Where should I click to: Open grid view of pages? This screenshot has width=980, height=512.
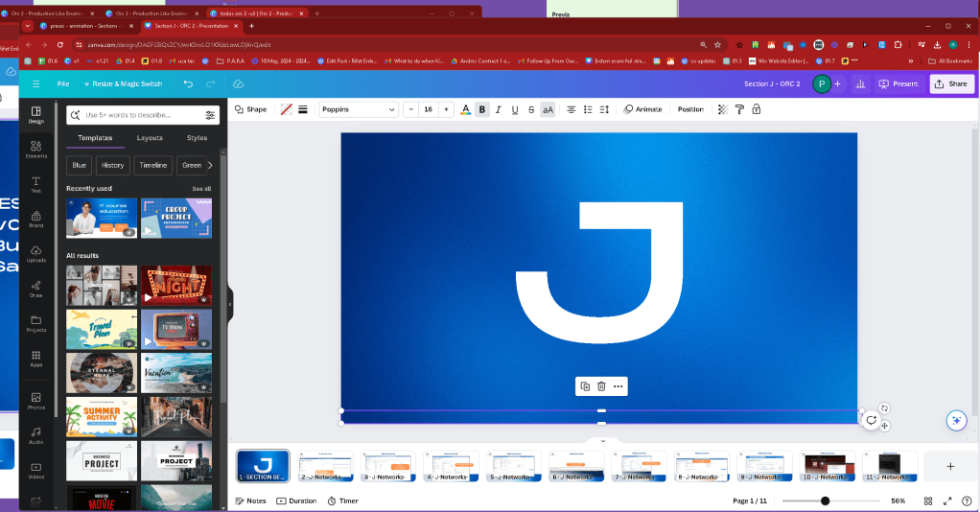928,500
